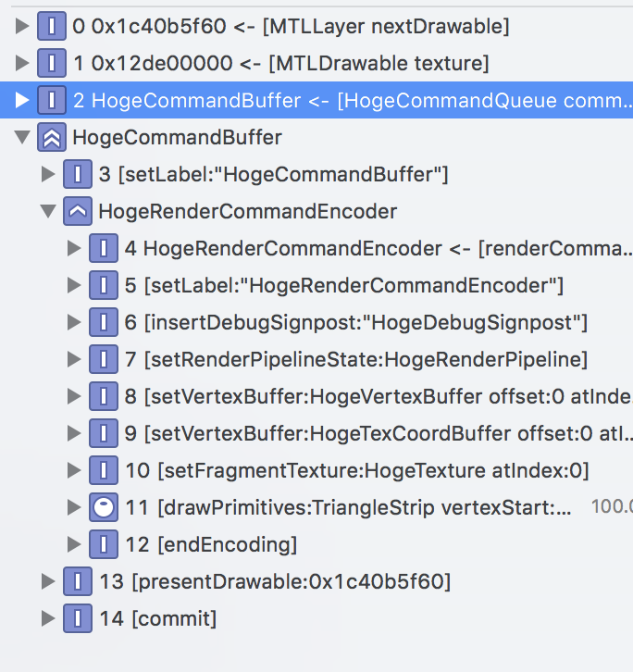Click the API call icon for MTLLayer nextDrawable row
The height and width of the screenshot is (672, 633).
[52, 26]
